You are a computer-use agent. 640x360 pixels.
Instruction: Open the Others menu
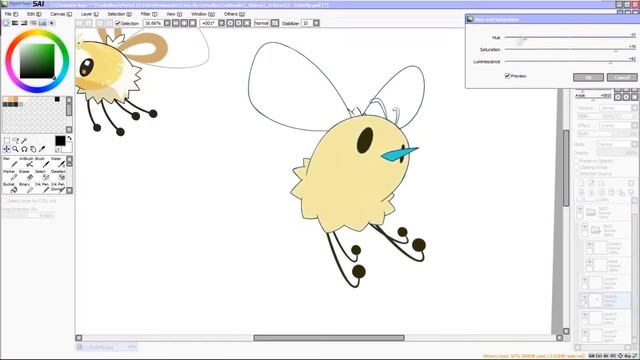pyautogui.click(x=234, y=14)
